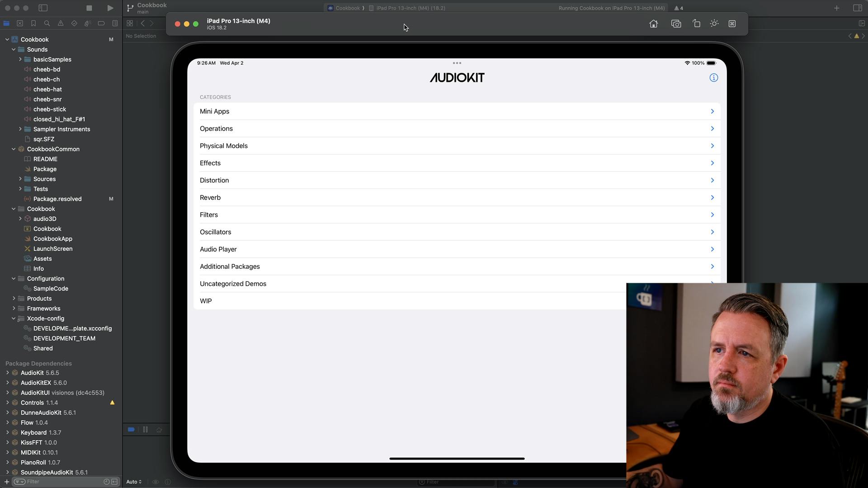Screen dimensions: 868x488
Task: Toggle simulator appearance with the sun icon
Action: tap(714, 23)
